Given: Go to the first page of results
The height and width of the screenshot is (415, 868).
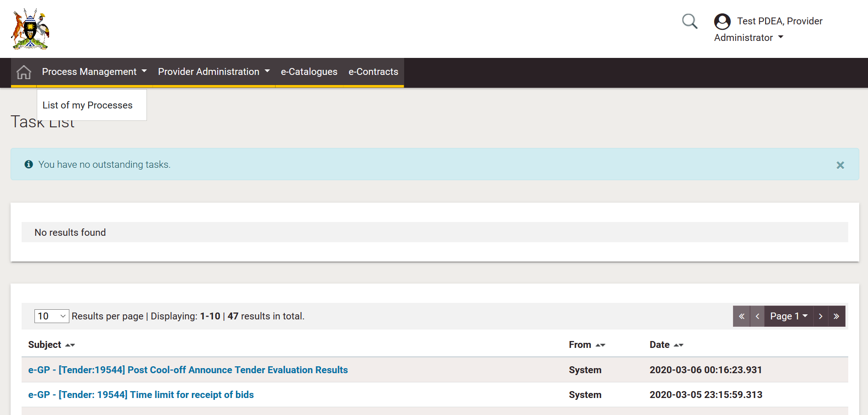Looking at the screenshot, I should 741,316.
